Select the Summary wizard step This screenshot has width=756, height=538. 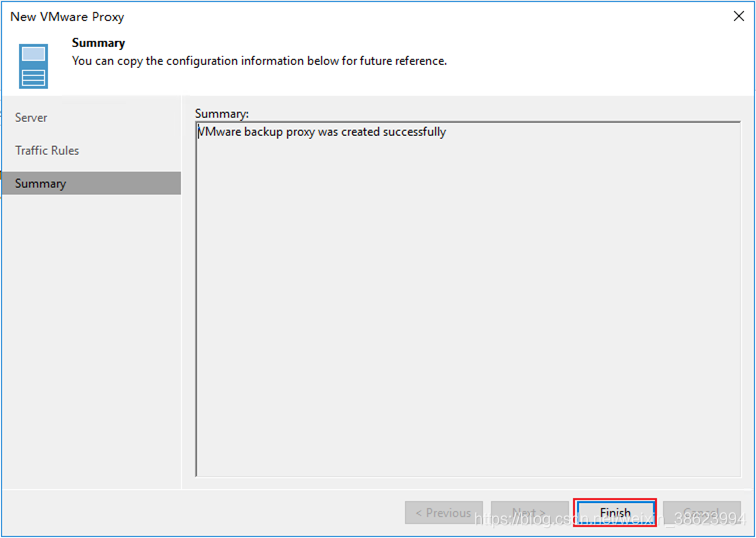pos(92,183)
